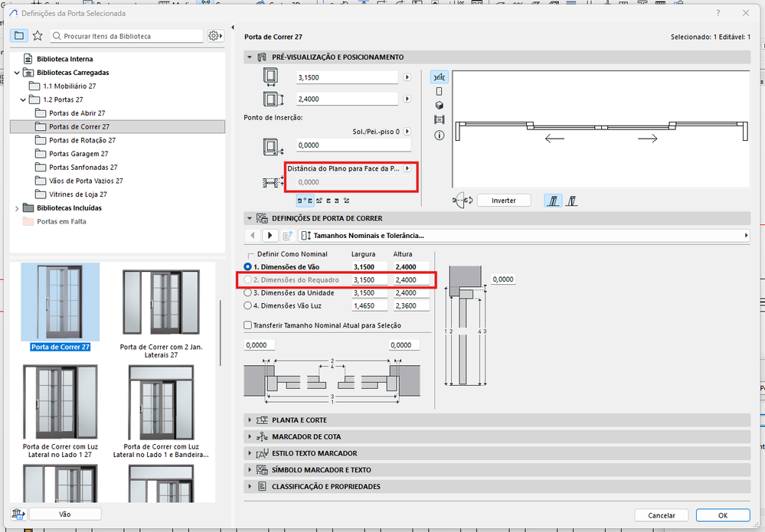Screen dimensions: 765x532
Task: Click the help question mark icon
Action: [x=718, y=13]
